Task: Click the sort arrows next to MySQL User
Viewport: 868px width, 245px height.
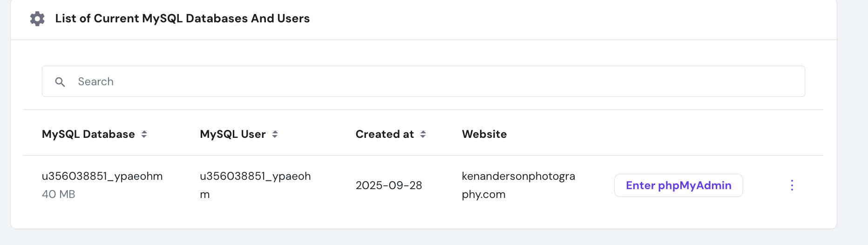Action: [x=275, y=134]
